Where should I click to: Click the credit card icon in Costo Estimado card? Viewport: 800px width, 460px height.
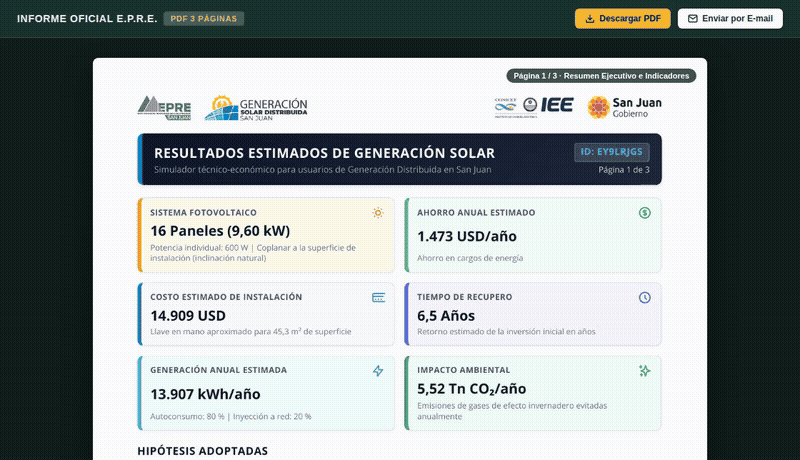[378, 297]
